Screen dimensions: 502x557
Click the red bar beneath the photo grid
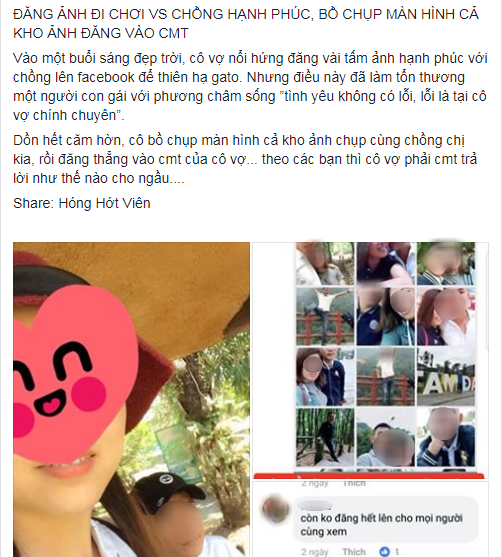368,476
